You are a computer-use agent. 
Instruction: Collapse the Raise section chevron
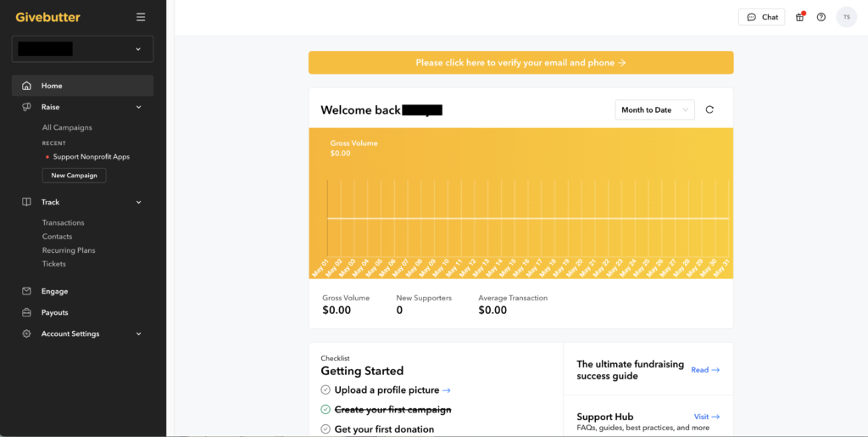click(x=139, y=107)
